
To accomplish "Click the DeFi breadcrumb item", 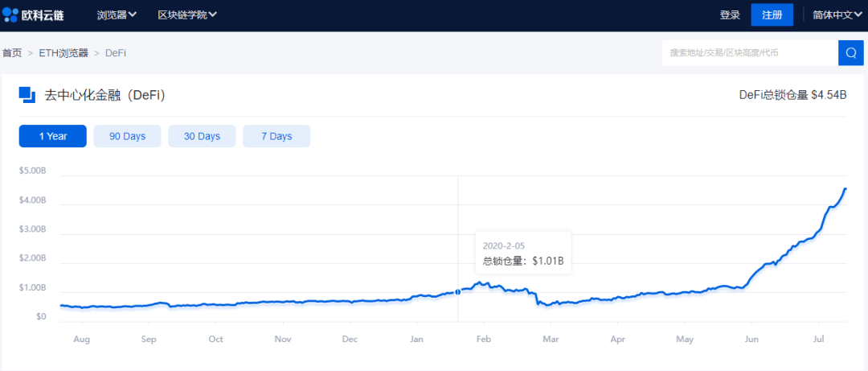I will coord(116,53).
